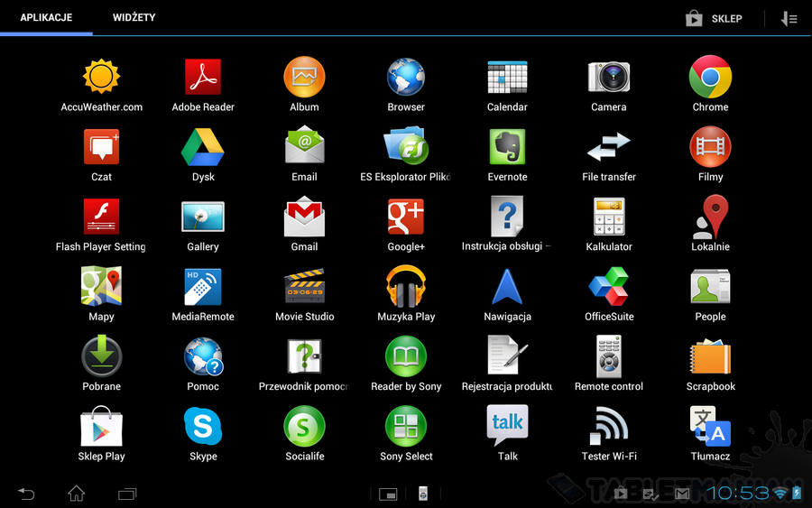Open Dysk (Google Drive)
The image size is (812, 508).
pos(203,146)
